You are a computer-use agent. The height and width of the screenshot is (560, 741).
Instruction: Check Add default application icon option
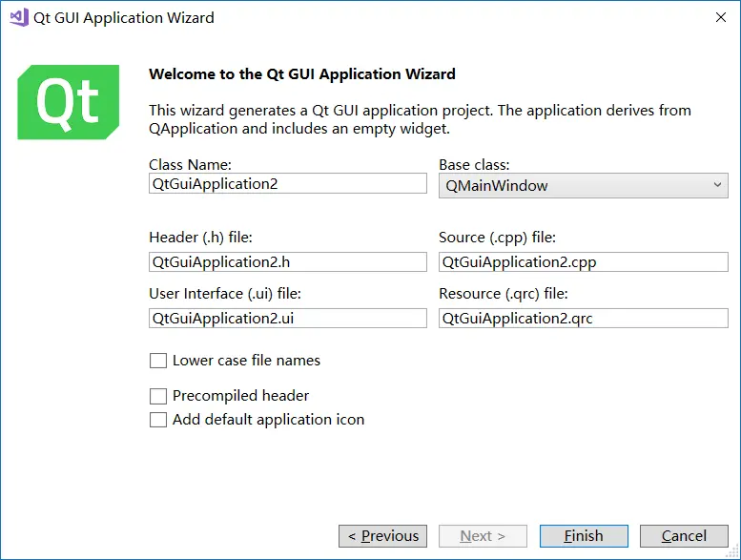(158, 420)
